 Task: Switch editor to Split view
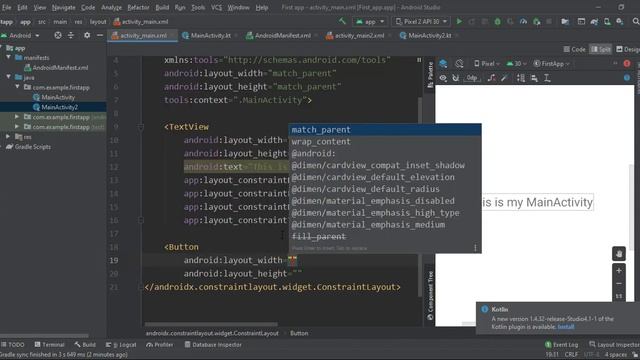600,49
